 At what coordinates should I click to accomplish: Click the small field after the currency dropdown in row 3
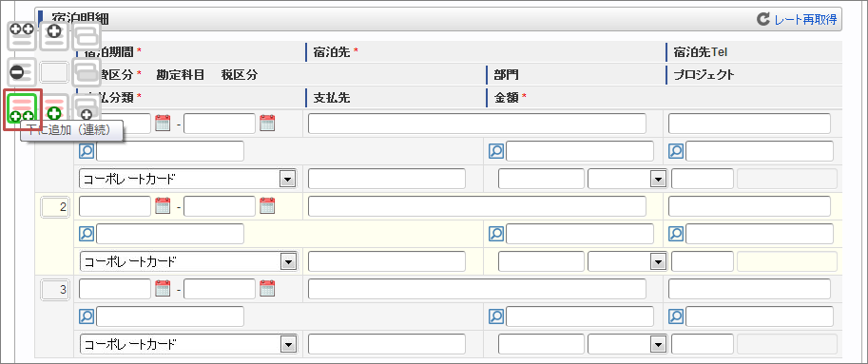tap(703, 344)
